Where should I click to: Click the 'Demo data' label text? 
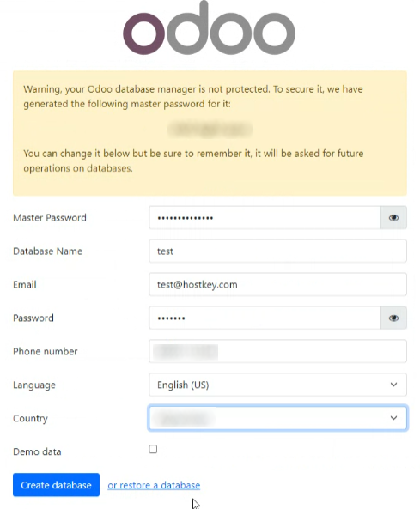point(37,451)
